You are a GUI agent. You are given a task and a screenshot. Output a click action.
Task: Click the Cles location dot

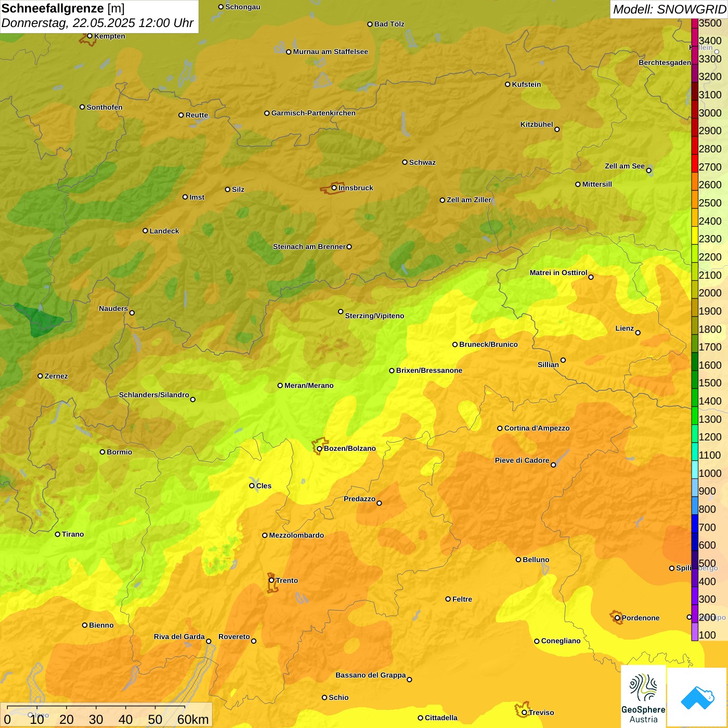[x=252, y=486]
